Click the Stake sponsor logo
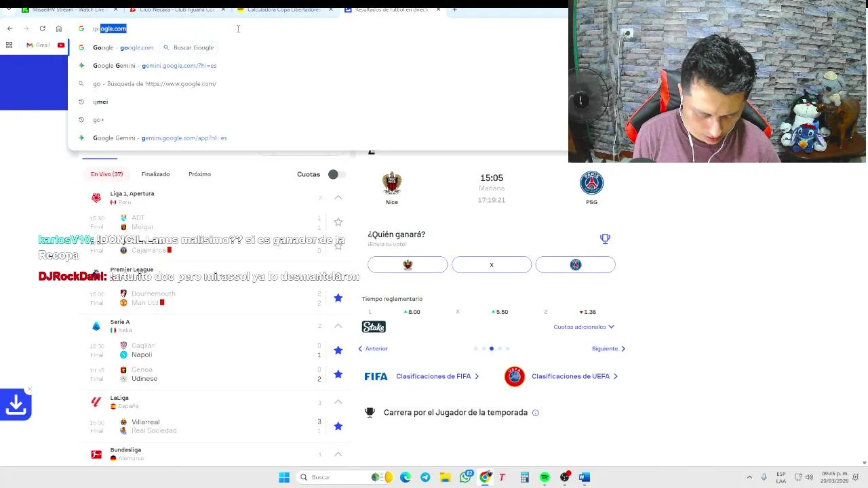The image size is (868, 488). [374, 327]
